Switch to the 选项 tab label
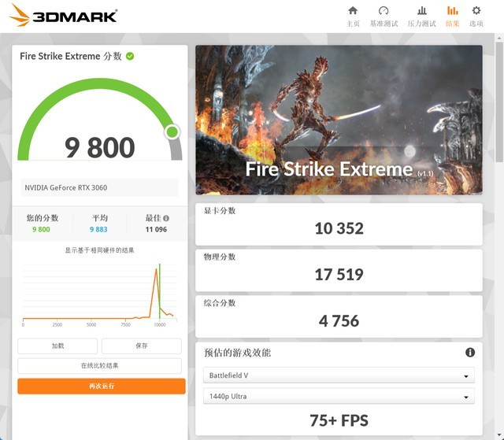The image size is (504, 440). coord(476,24)
